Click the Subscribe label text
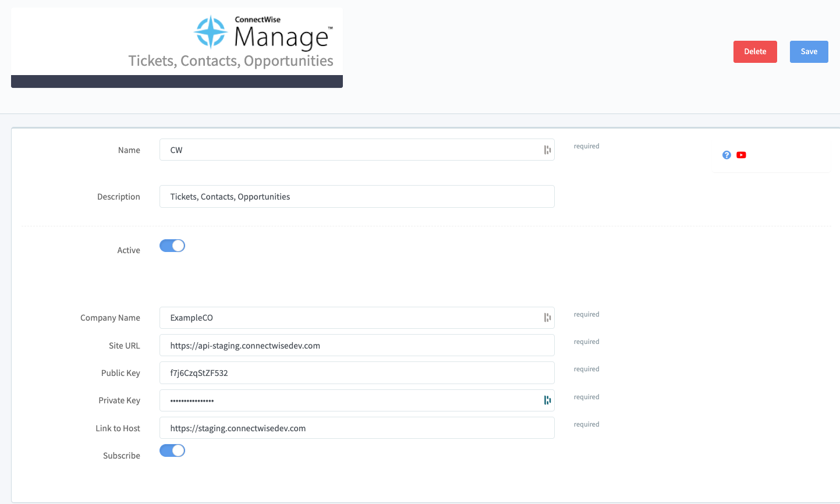Image resolution: width=840 pixels, height=504 pixels. [x=122, y=456]
